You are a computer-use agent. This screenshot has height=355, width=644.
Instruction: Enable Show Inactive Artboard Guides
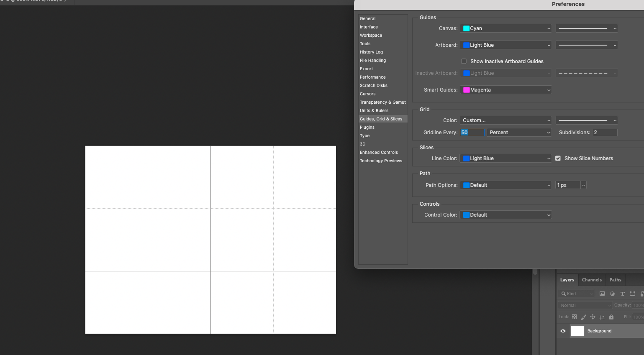pos(464,61)
